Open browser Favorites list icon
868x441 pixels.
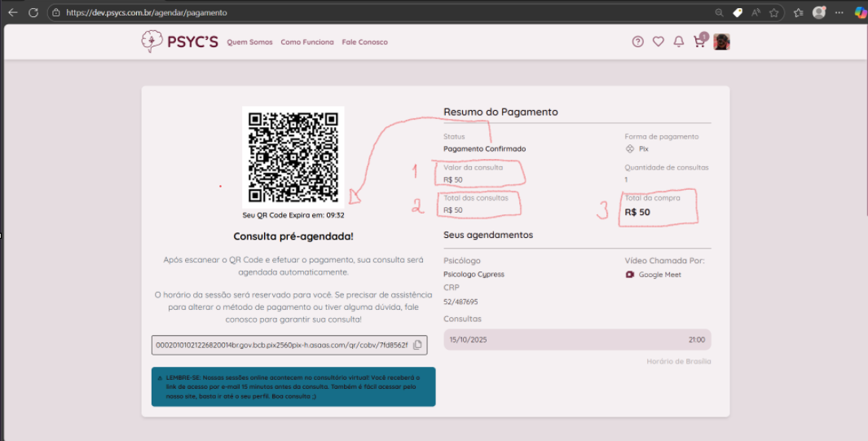pos(798,13)
